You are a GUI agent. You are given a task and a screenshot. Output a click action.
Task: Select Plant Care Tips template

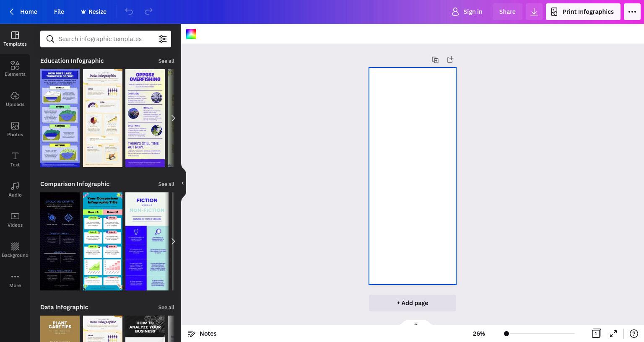[x=60, y=329]
